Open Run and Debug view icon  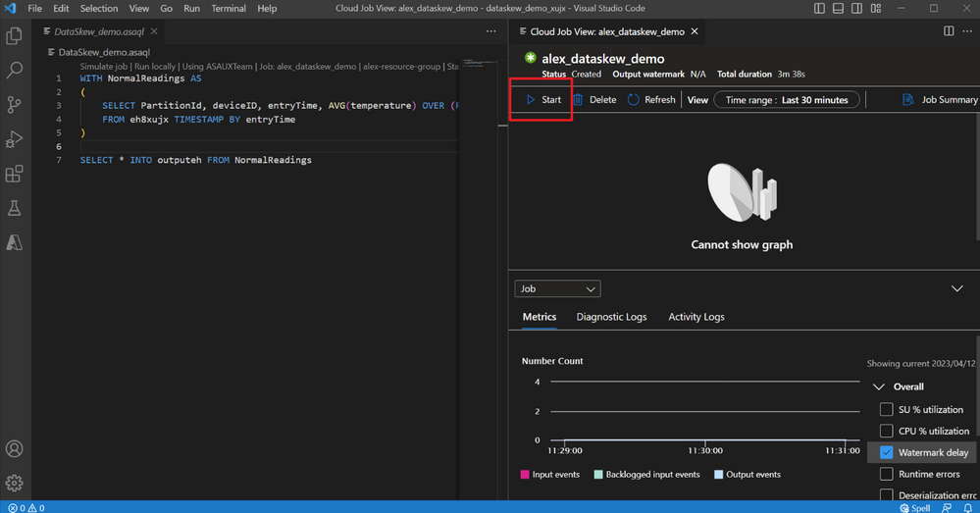point(14,138)
